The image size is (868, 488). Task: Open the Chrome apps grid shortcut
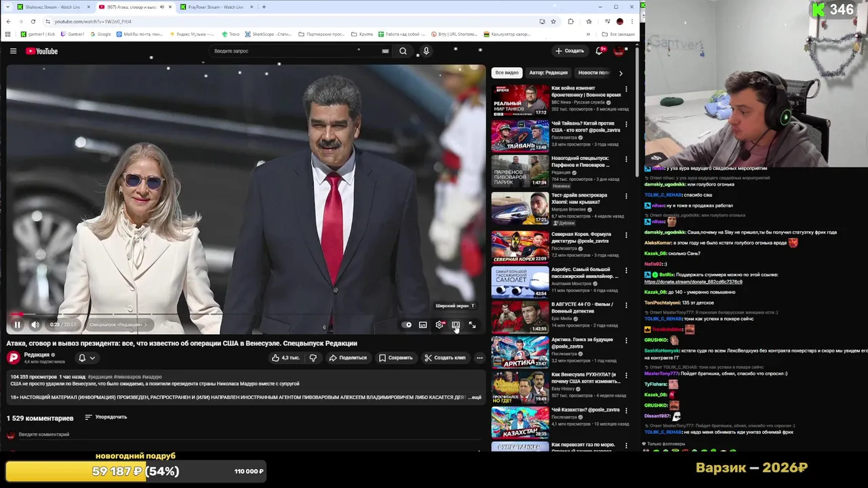8,34
